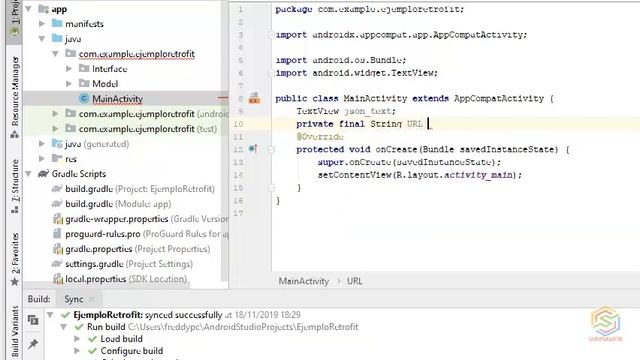Screen dimensions: 640x360
Task: Select the Model package folder icon
Action: click(84, 83)
